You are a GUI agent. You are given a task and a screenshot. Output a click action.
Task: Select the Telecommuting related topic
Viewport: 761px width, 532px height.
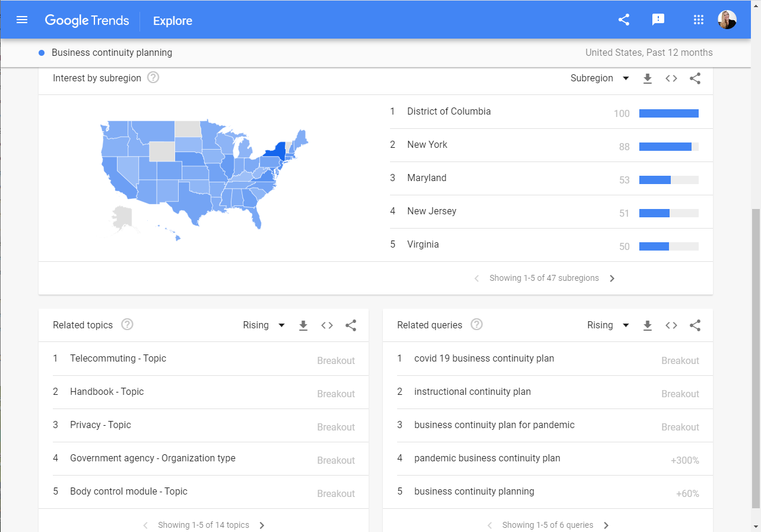coord(118,358)
